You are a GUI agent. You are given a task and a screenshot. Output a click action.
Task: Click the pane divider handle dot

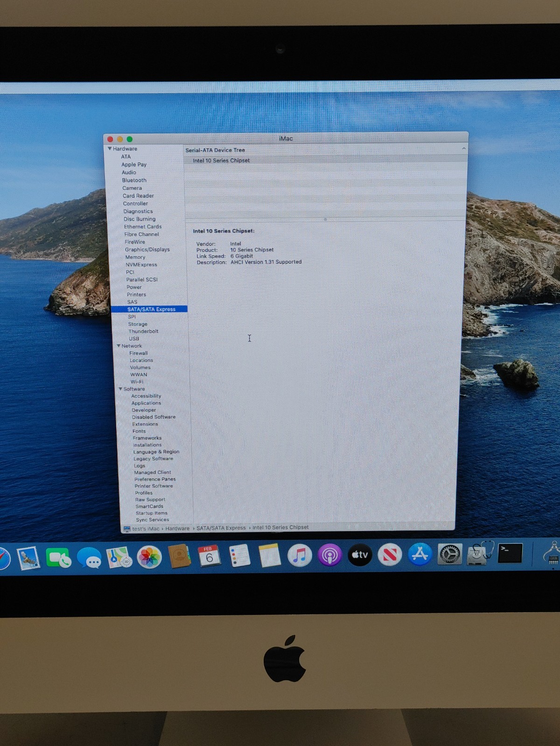[325, 219]
